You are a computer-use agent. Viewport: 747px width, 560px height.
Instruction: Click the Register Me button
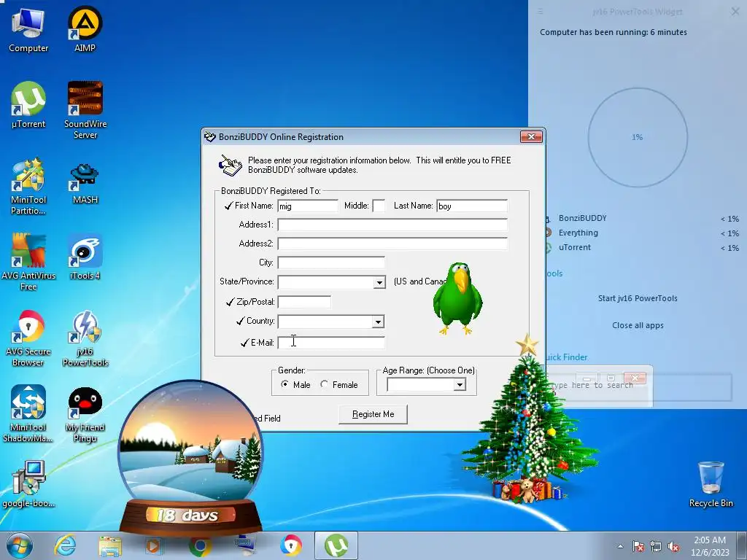coord(373,414)
